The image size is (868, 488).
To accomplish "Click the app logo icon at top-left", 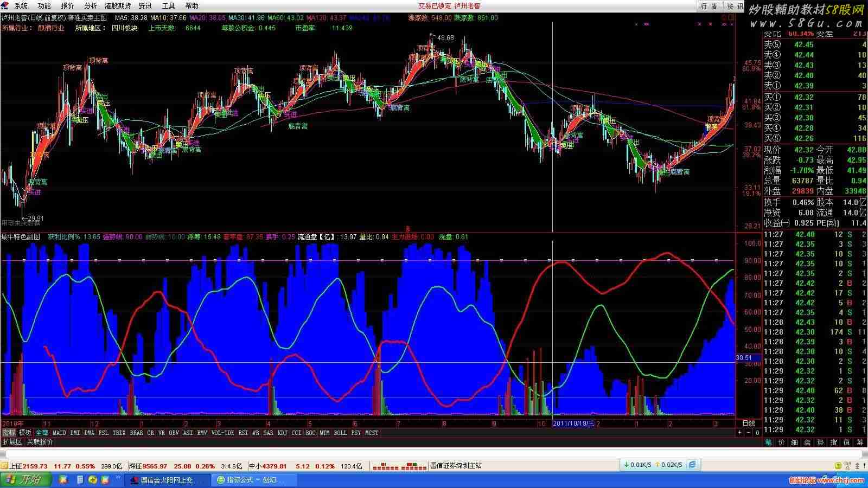I will coord(5,5).
